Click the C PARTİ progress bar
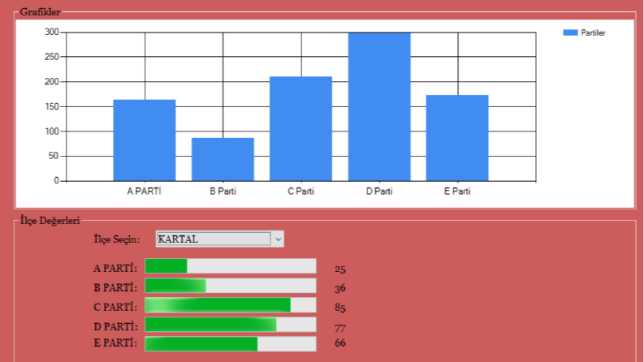The height and width of the screenshot is (362, 644). (231, 305)
